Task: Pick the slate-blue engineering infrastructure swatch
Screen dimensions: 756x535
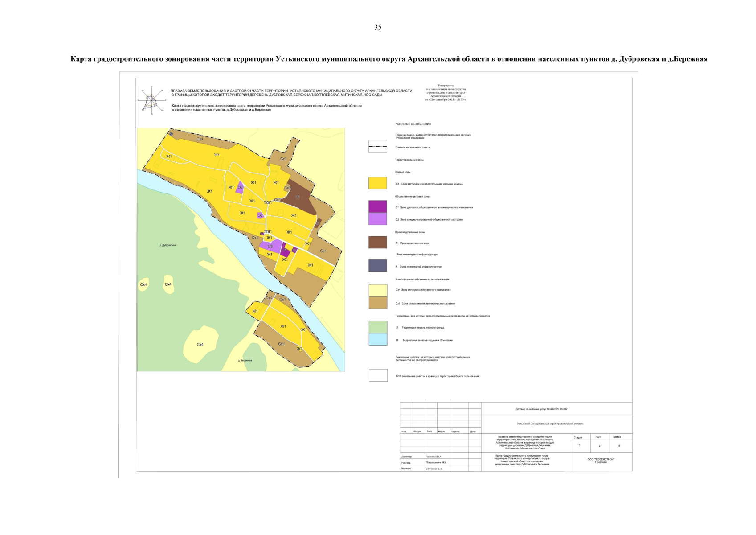Action: [377, 266]
